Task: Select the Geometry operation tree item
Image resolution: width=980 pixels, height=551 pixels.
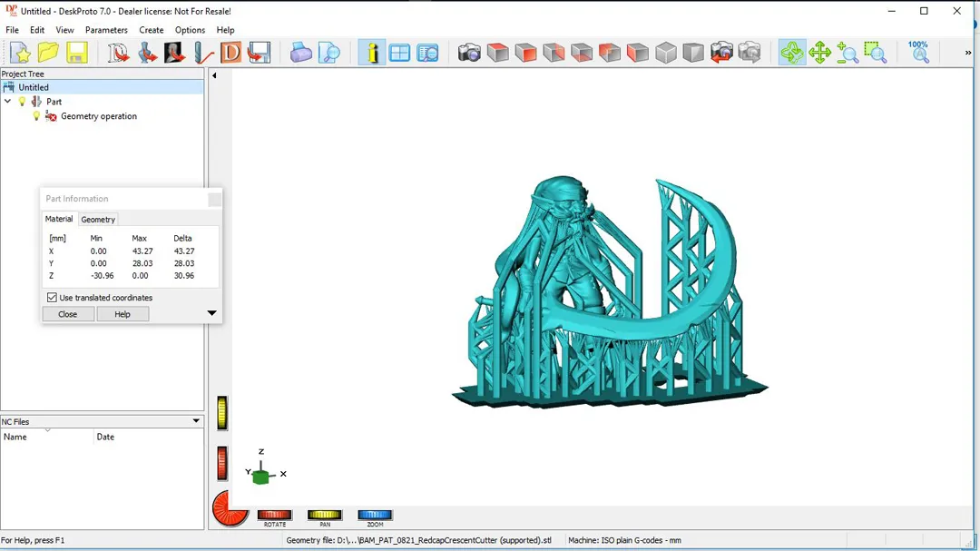Action: point(99,116)
